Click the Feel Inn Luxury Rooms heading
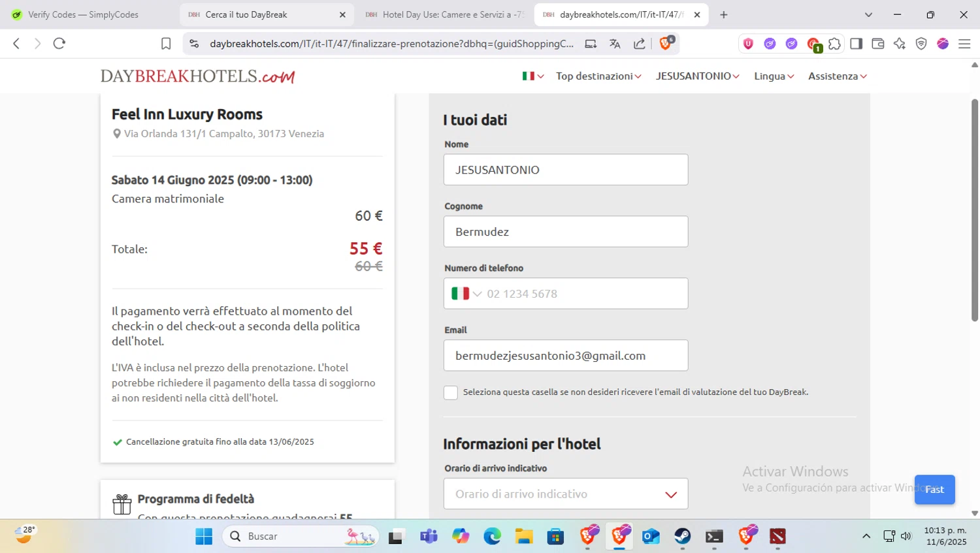Screen dimensions: 980x553 coord(187,114)
